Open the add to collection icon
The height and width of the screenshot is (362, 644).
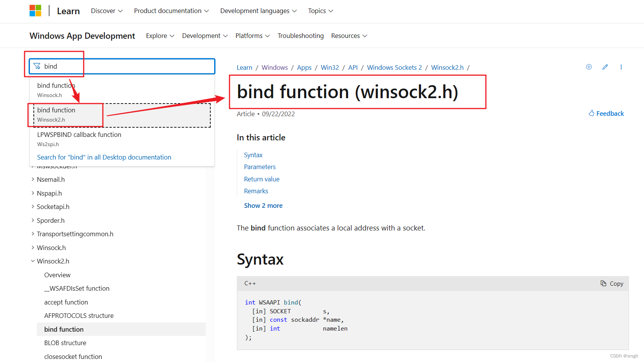589,67
